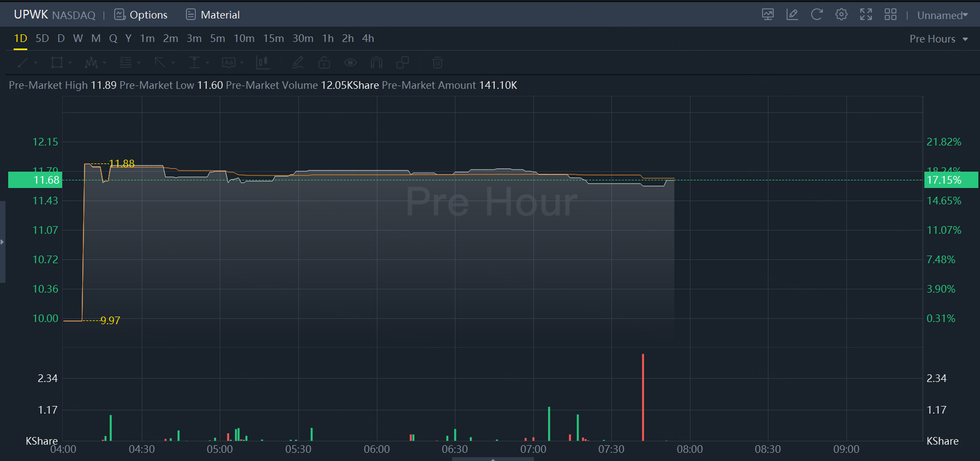
Task: Open the Options link
Action: click(148, 15)
